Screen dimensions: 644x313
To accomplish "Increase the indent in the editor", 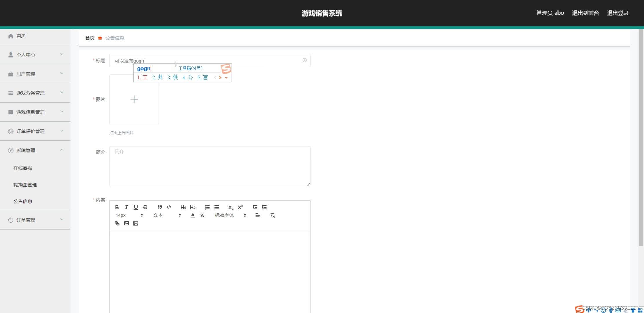I will (264, 207).
